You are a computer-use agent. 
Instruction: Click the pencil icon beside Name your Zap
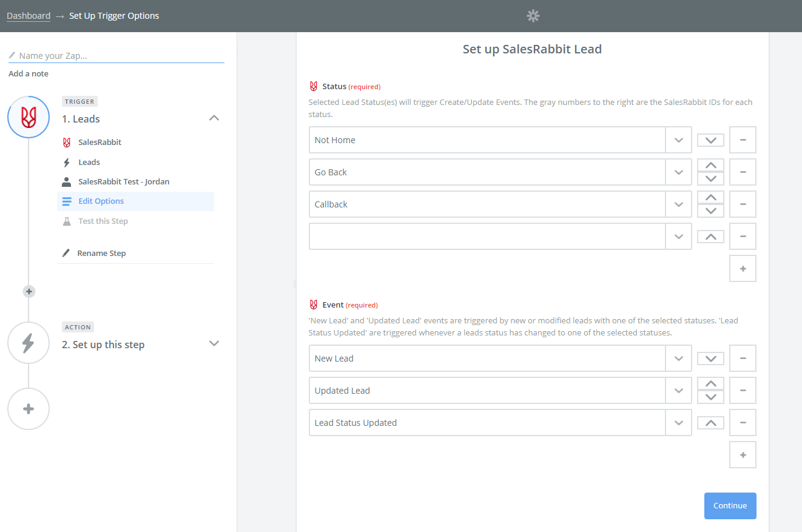[x=12, y=55]
